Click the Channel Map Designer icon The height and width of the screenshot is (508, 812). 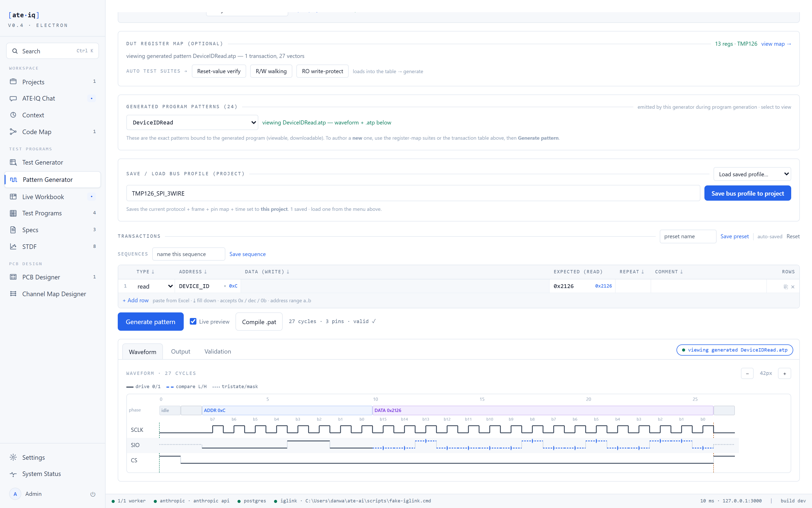[x=13, y=294]
